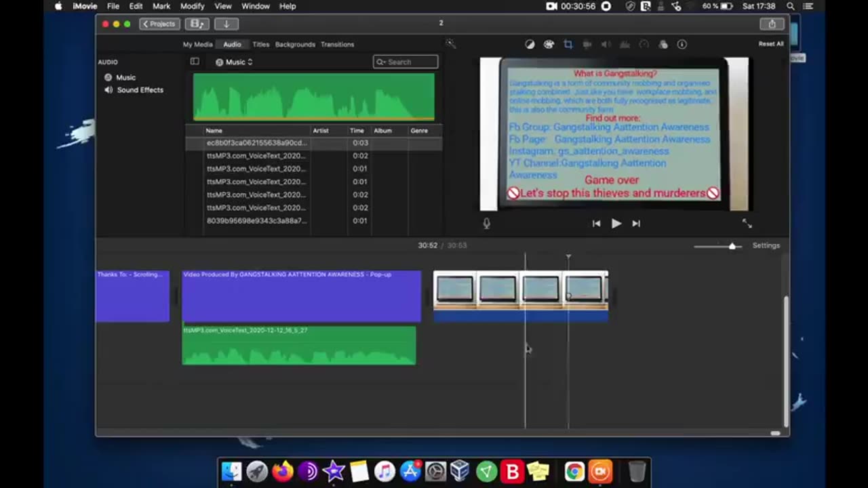
Task: Click the voiceover microphone icon
Action: tap(486, 223)
